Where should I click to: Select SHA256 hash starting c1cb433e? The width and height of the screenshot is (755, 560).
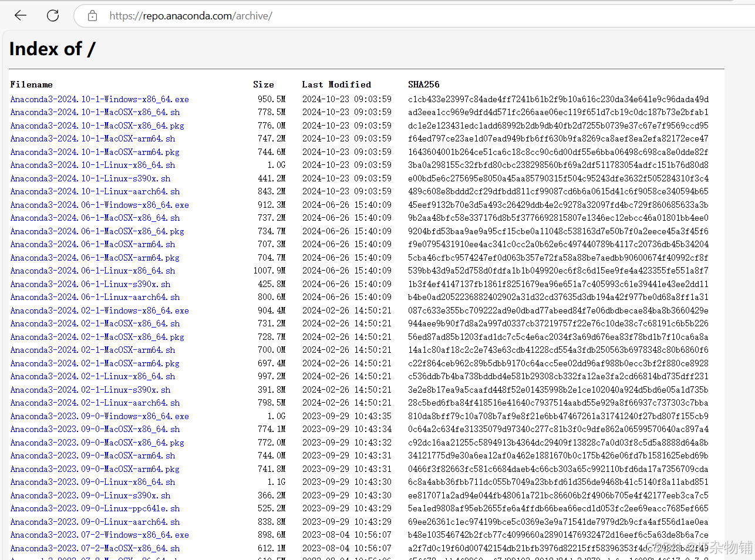[558, 99]
